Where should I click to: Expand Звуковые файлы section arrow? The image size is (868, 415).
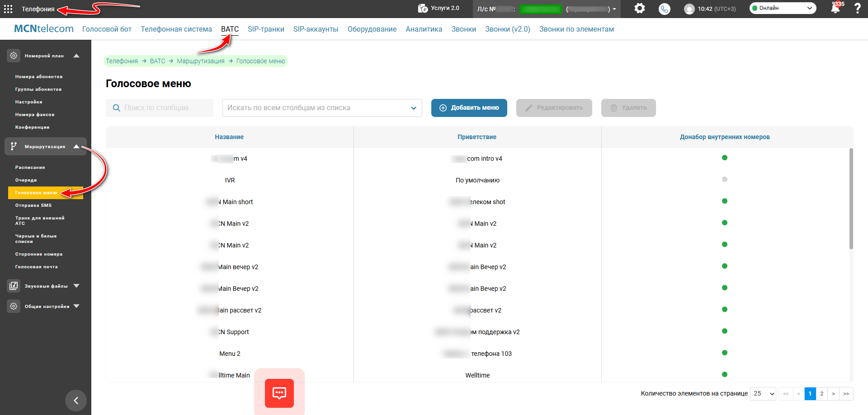[x=76, y=286]
